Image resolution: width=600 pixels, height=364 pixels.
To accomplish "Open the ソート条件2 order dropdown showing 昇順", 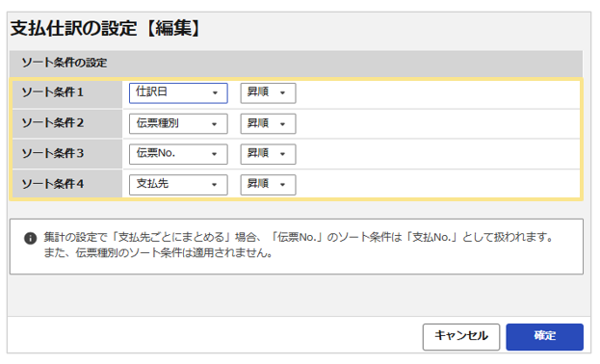I will [268, 123].
